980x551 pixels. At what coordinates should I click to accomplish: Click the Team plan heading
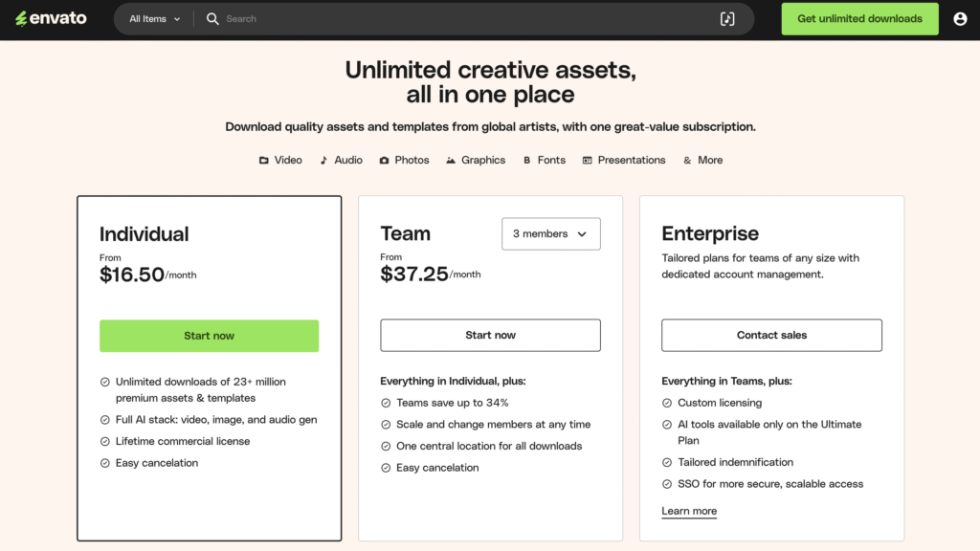tap(405, 233)
